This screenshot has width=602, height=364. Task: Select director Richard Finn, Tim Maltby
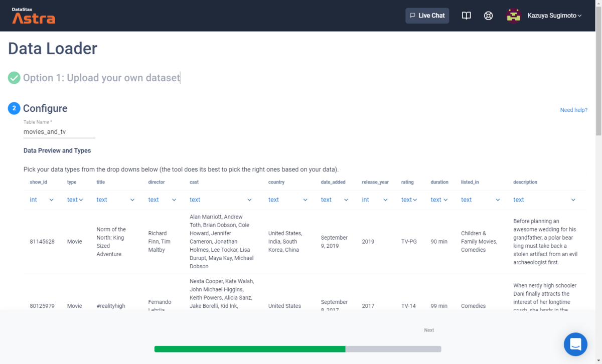coord(160,242)
